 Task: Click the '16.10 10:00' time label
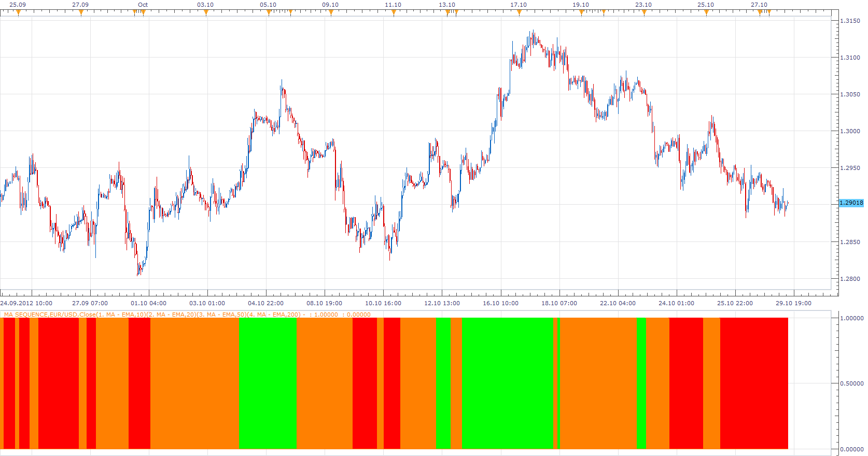(x=501, y=303)
